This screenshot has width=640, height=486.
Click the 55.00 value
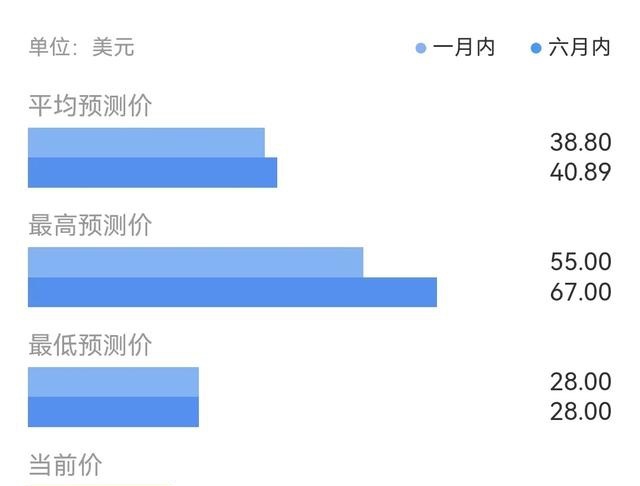(580, 262)
